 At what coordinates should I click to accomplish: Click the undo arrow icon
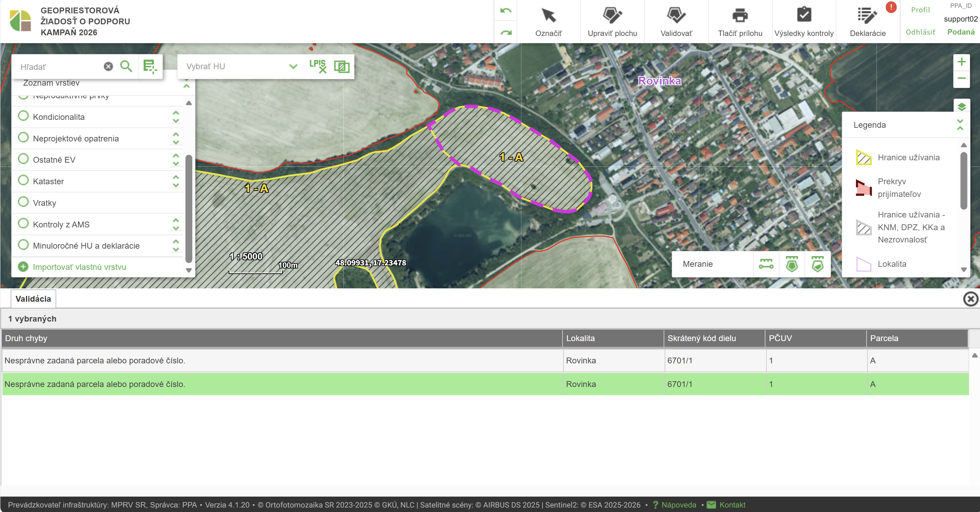(x=506, y=11)
